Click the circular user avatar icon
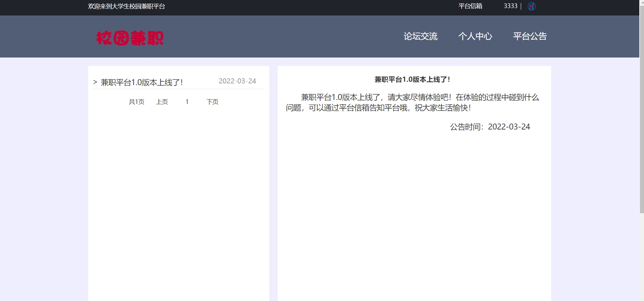The width and height of the screenshot is (644, 301). (x=532, y=6)
